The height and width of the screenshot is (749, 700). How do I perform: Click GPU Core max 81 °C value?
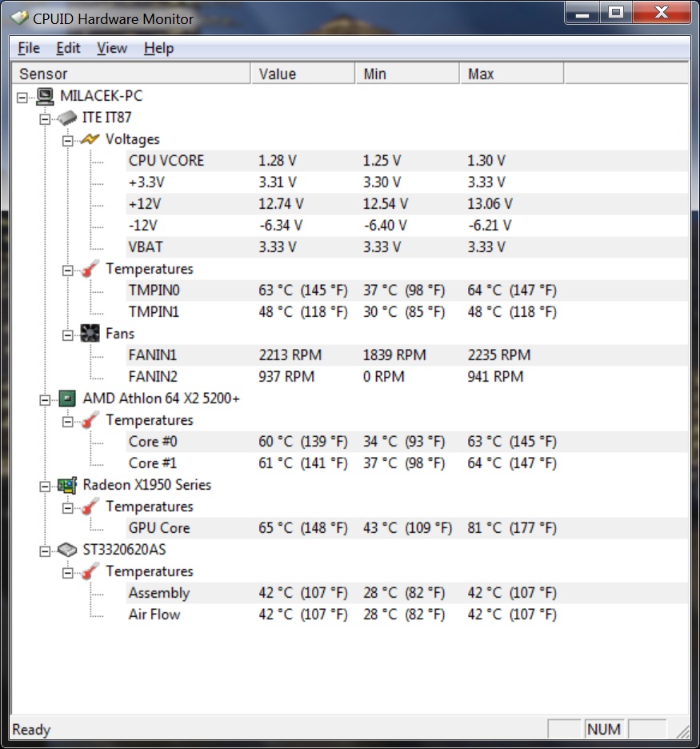[x=512, y=528]
